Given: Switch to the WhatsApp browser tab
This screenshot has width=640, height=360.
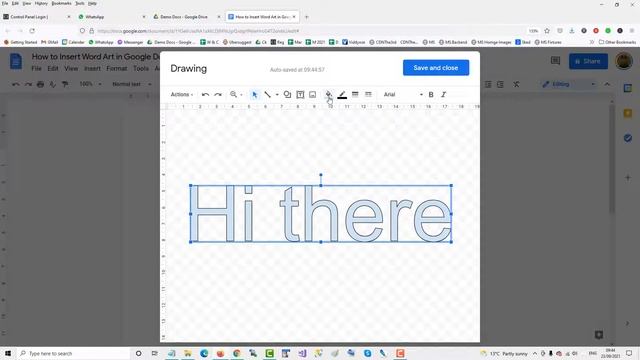Looking at the screenshot, I should pos(112,17).
